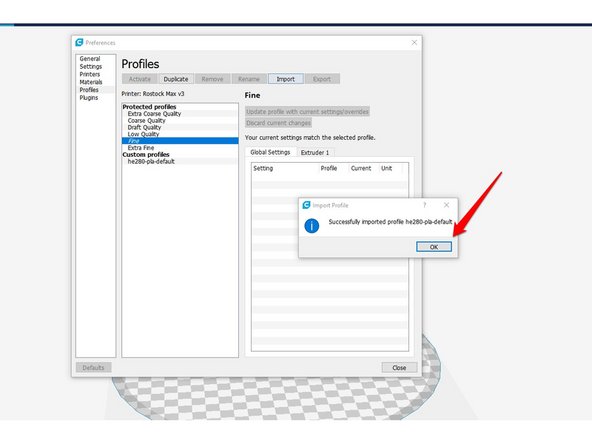
Task: Click 'Your current settings match the selected profile' text
Action: point(310,137)
